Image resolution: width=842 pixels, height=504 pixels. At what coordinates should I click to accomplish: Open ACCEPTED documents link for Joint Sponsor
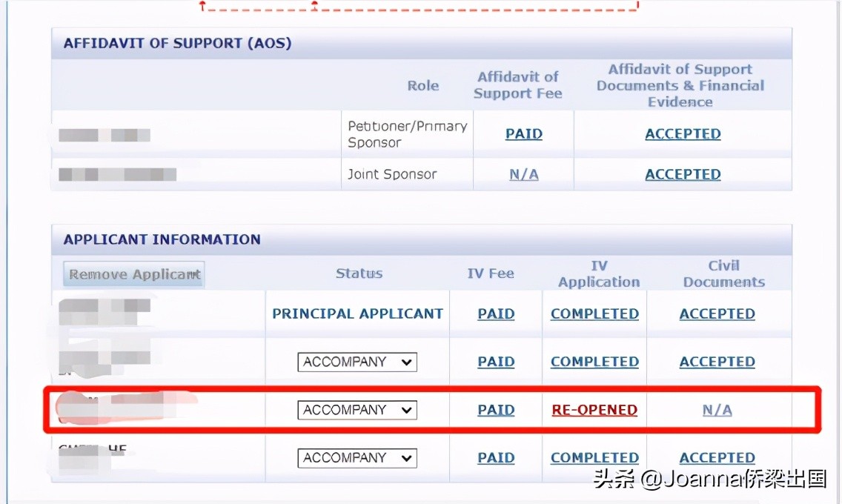click(683, 175)
